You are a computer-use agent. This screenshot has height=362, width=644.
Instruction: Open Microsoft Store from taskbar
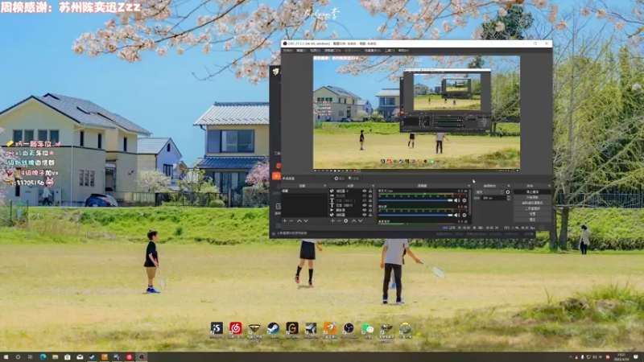(x=68, y=357)
